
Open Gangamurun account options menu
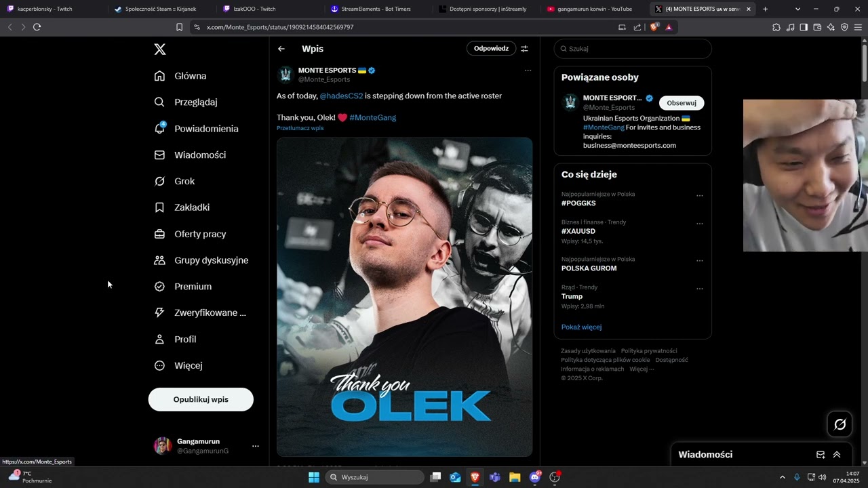pyautogui.click(x=256, y=446)
